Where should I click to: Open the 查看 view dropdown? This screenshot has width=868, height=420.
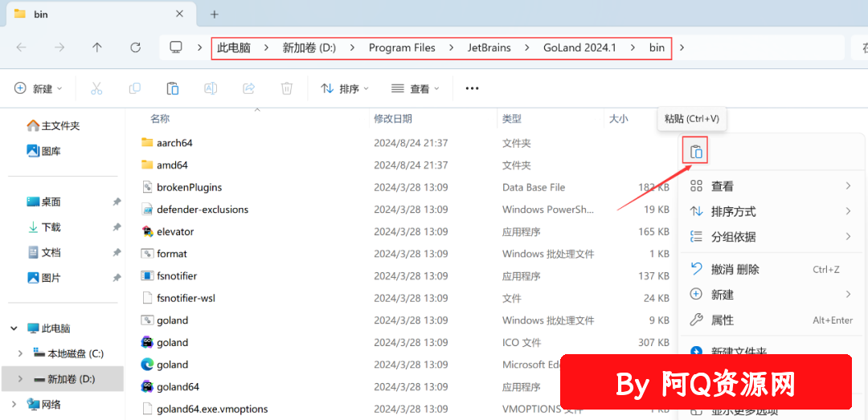(x=416, y=88)
